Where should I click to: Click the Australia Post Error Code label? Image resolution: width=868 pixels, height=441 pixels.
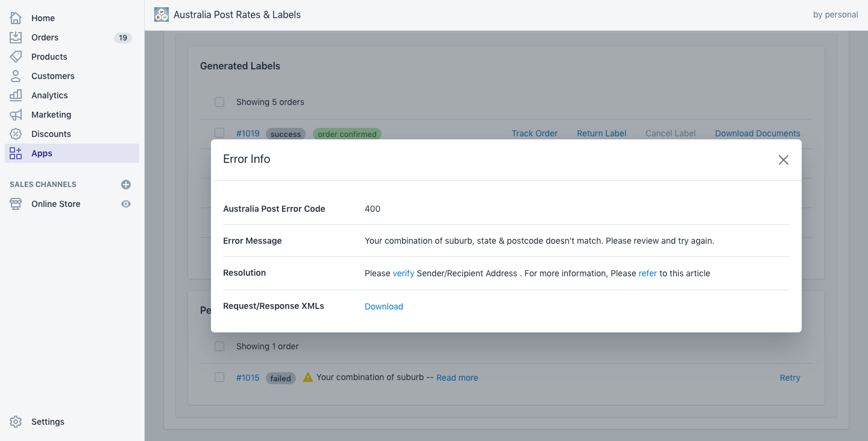274,209
